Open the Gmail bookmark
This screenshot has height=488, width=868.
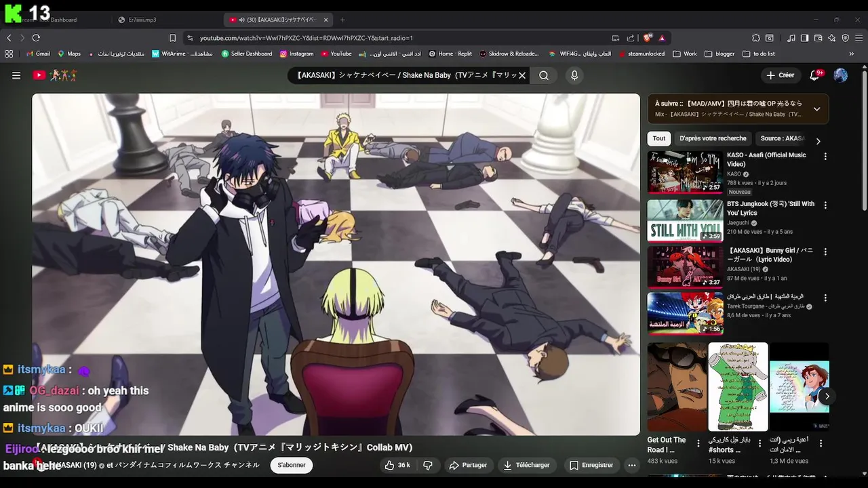[38, 54]
